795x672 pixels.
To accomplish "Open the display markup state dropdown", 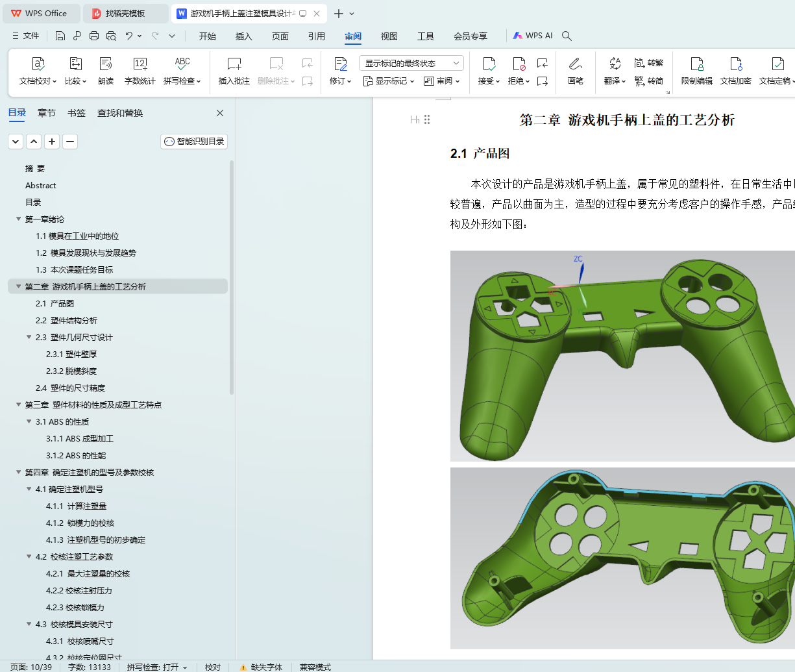I will tap(411, 63).
